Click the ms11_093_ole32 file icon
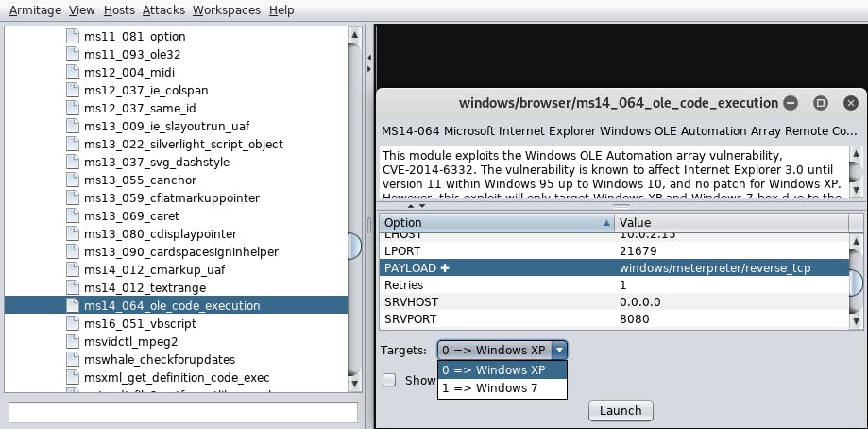Viewport: 868px width, 429px height. 73,54
